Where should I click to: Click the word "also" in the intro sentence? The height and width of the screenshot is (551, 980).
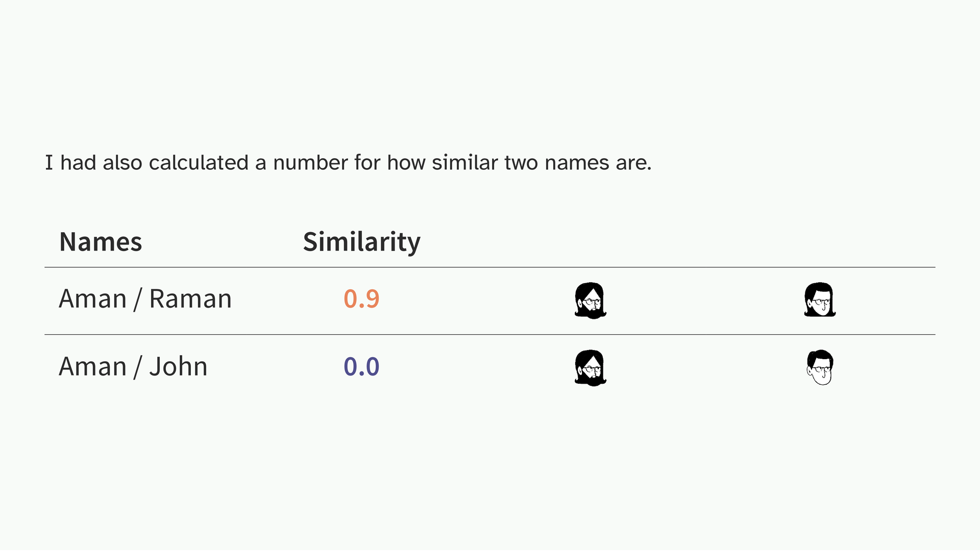122,163
